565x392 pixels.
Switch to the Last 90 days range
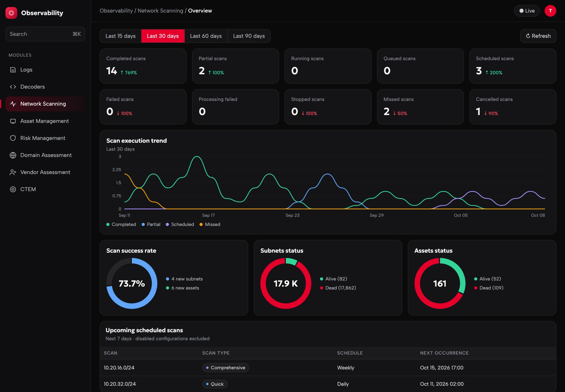(249, 36)
